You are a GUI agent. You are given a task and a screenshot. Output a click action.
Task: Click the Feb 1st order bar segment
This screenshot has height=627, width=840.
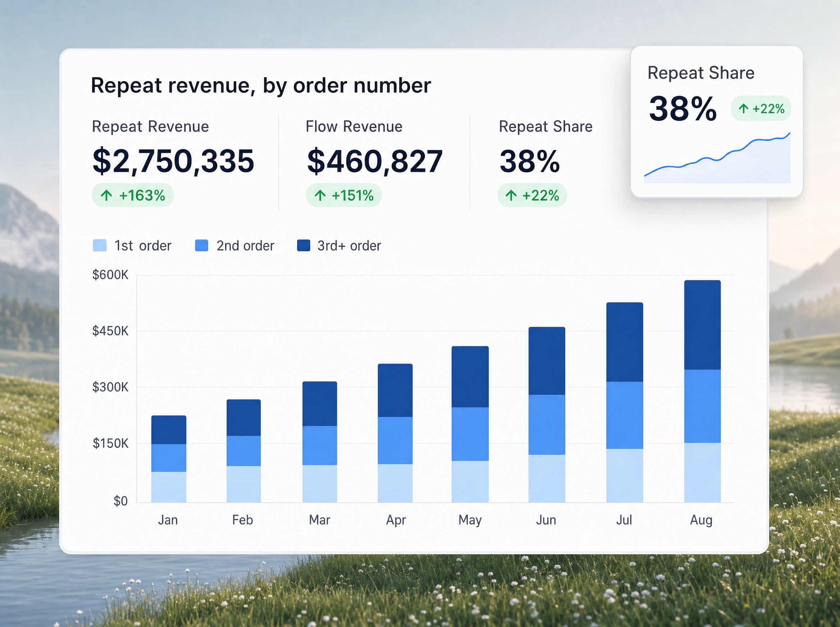[x=243, y=484]
